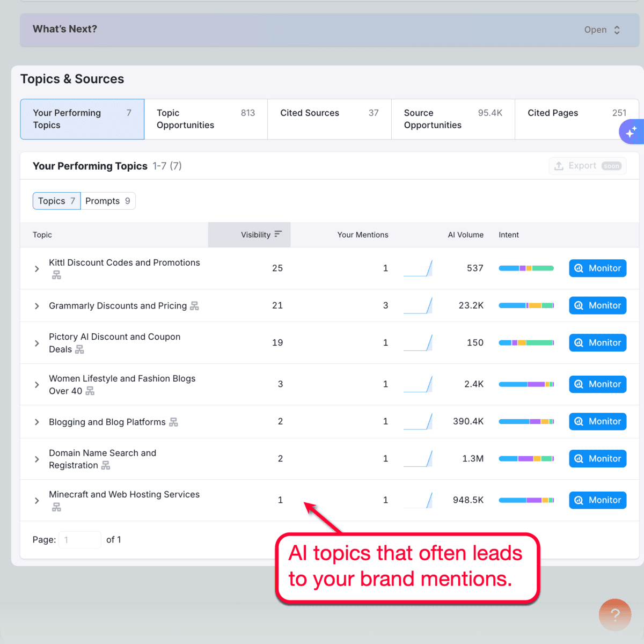
Task: Expand the Minecraft and Web Hosting row
Action: [36, 500]
